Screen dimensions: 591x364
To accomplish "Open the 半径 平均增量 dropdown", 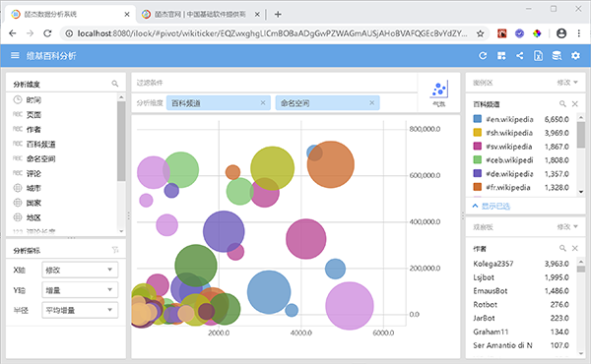I will tap(80, 310).
